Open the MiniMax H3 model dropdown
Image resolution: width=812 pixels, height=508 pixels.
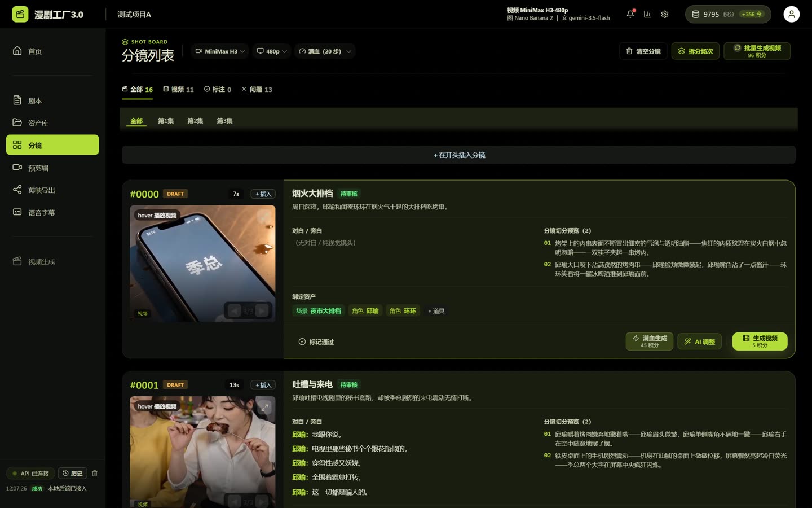pos(220,51)
